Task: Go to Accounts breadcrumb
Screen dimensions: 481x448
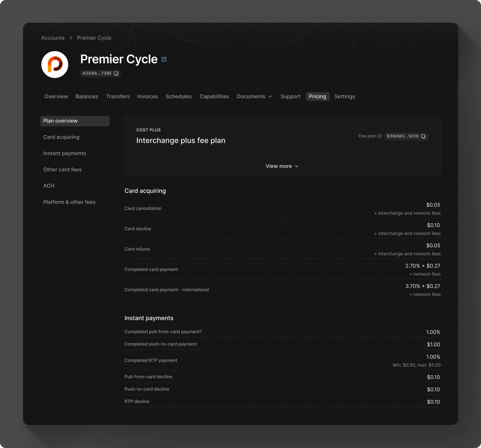Action: coord(53,38)
